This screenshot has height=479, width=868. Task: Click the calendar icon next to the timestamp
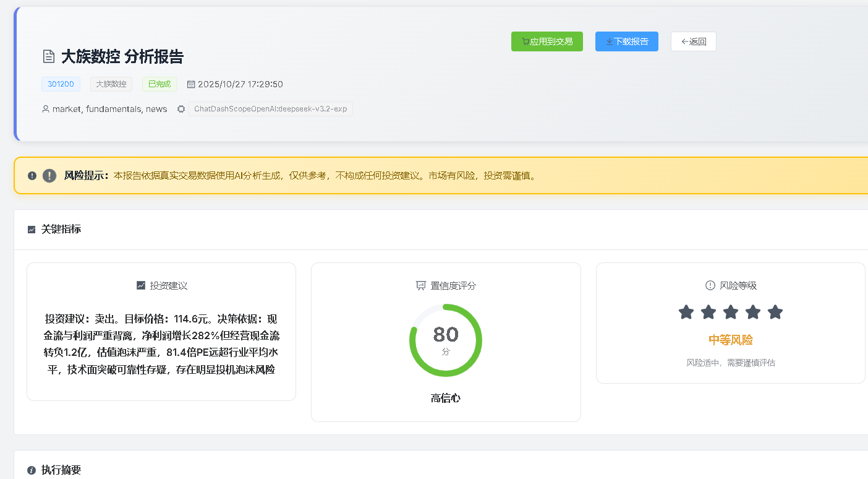tap(191, 84)
